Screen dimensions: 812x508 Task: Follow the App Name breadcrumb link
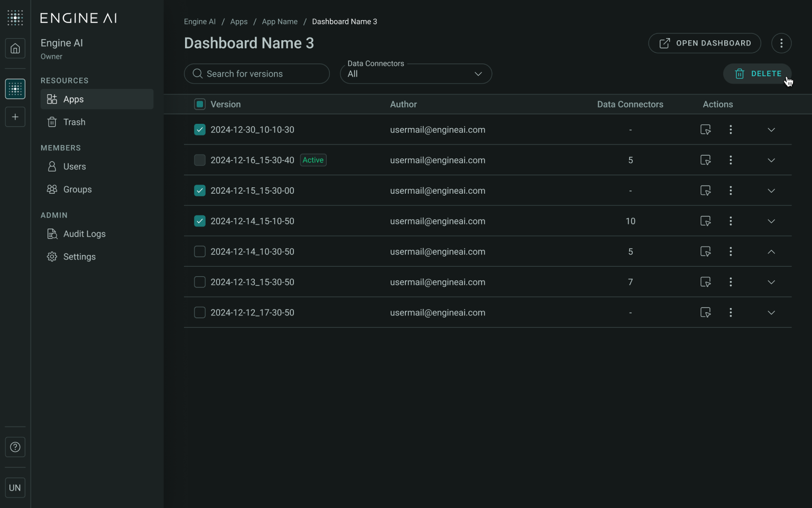pos(280,22)
